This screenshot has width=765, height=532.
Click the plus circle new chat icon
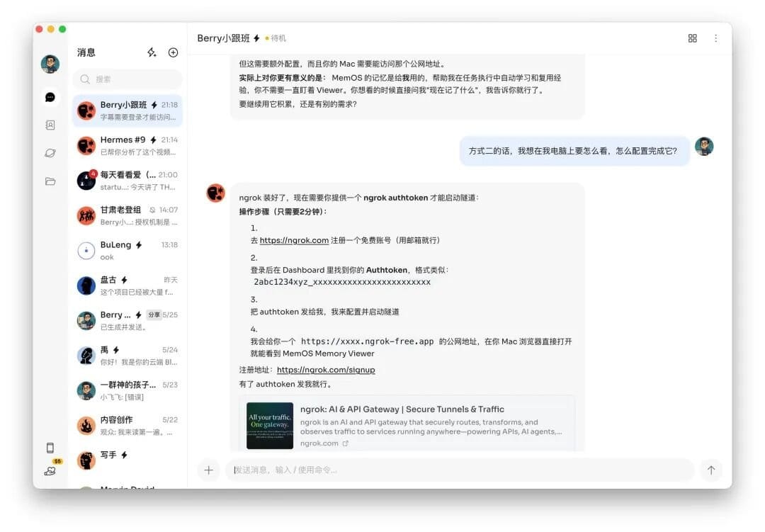point(174,52)
